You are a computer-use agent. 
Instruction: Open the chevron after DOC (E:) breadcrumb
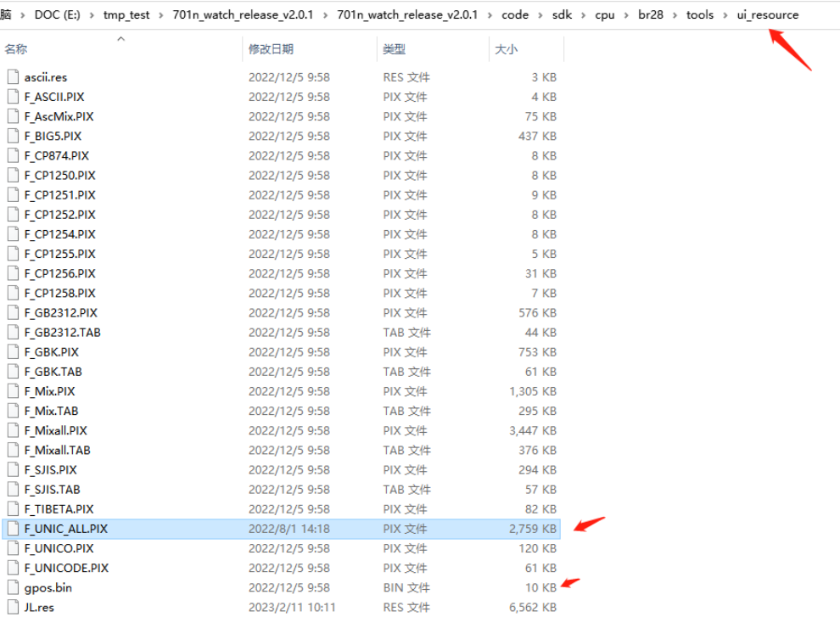[x=92, y=15]
